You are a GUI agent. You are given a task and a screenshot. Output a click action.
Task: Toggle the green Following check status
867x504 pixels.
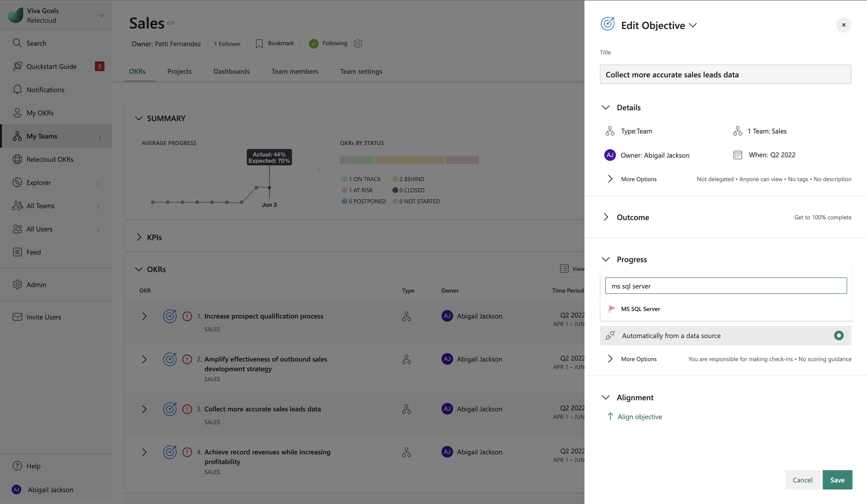tap(314, 44)
